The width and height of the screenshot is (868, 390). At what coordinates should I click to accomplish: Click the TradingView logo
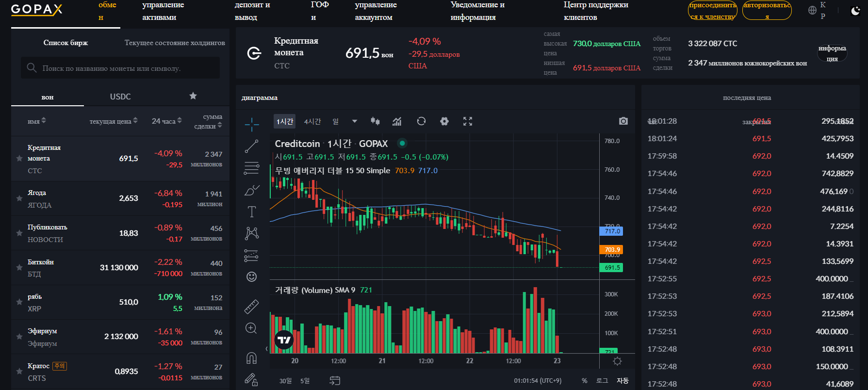(284, 340)
